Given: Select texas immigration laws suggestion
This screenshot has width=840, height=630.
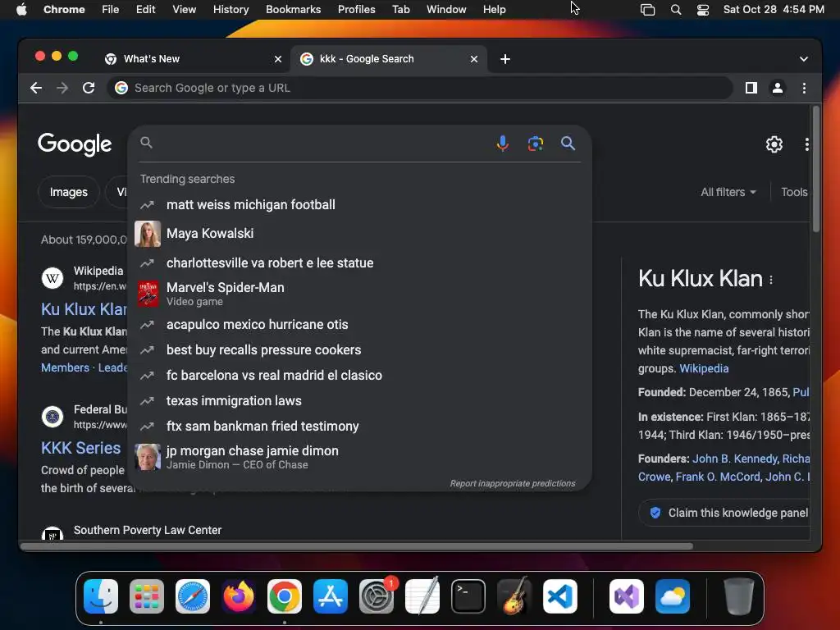Looking at the screenshot, I should tap(359, 400).
